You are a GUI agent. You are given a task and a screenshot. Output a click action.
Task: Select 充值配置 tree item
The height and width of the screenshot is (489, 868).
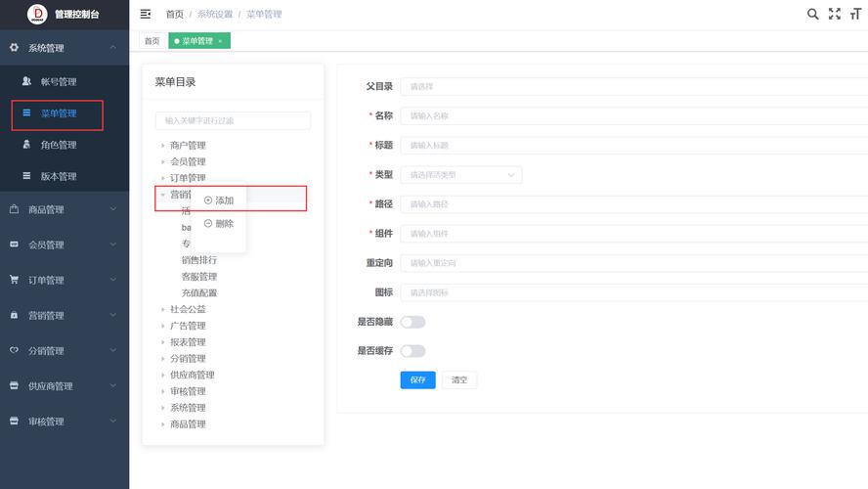pos(199,293)
